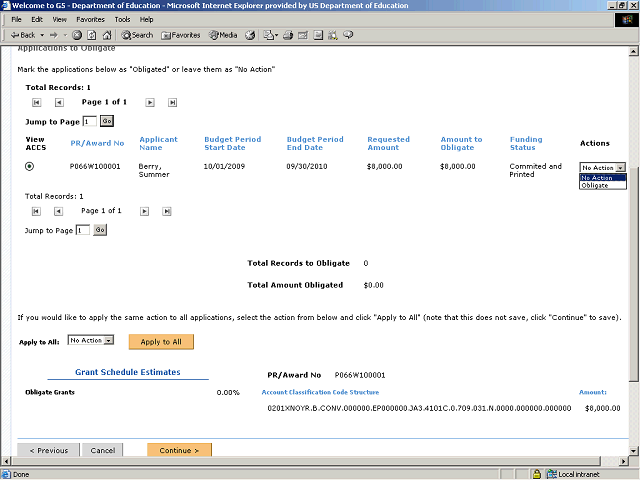Click the horizontal scrollbar right arrow
The image size is (640, 480).
[623, 461]
